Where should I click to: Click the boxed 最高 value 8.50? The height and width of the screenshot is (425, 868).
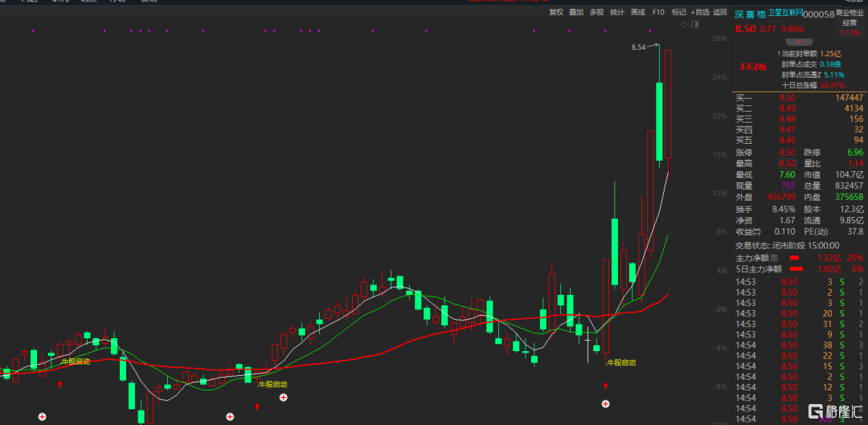[787, 163]
